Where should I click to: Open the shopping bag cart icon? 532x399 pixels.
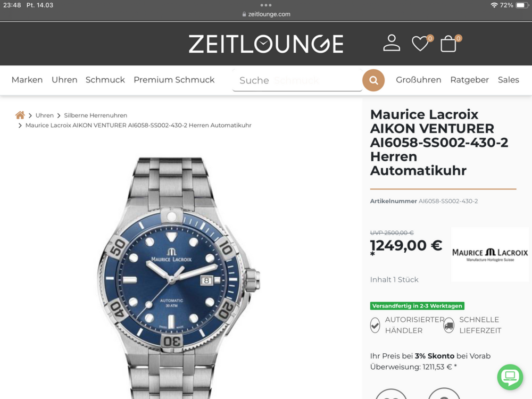coord(448,44)
